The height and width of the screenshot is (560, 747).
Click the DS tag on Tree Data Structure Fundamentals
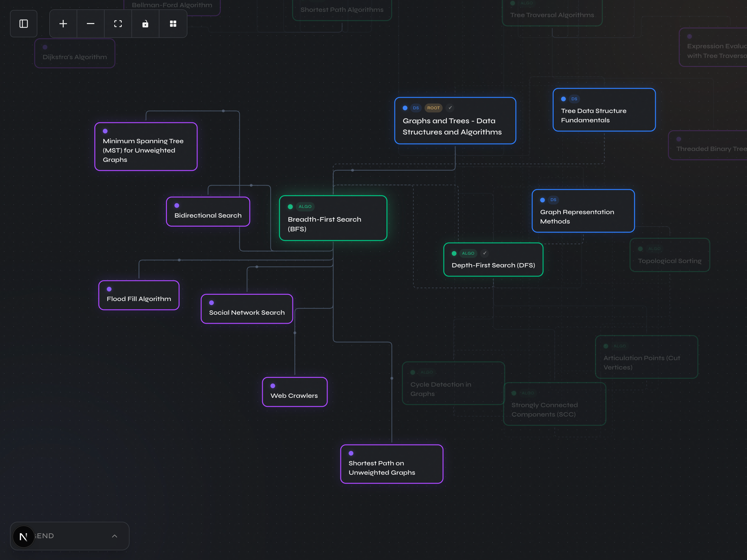[x=574, y=99]
